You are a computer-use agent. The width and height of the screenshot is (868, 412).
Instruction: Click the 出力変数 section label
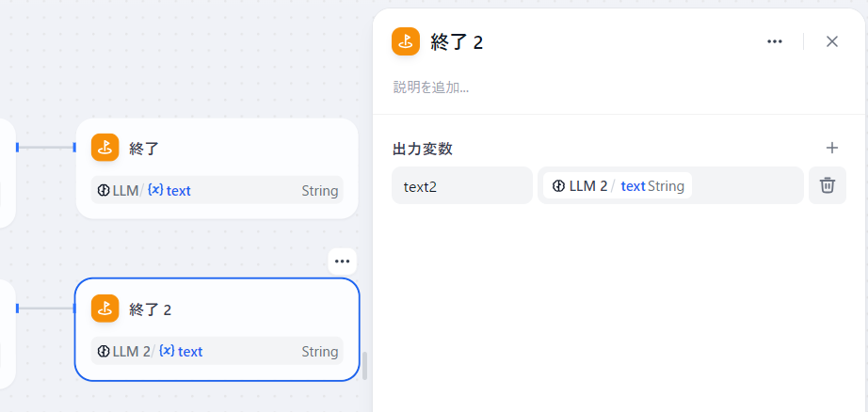pyautogui.click(x=423, y=149)
